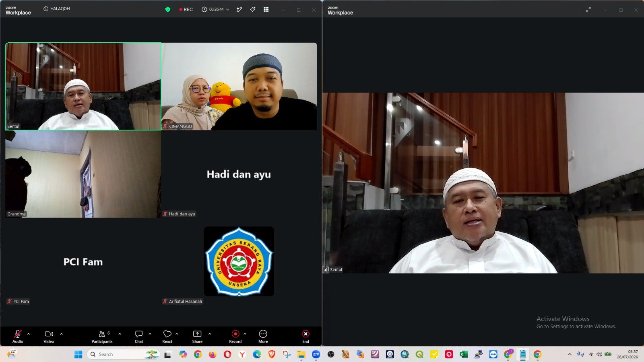The height and width of the screenshot is (362, 644).
Task: Click the Zoom app taskbar icon
Action: point(316,354)
